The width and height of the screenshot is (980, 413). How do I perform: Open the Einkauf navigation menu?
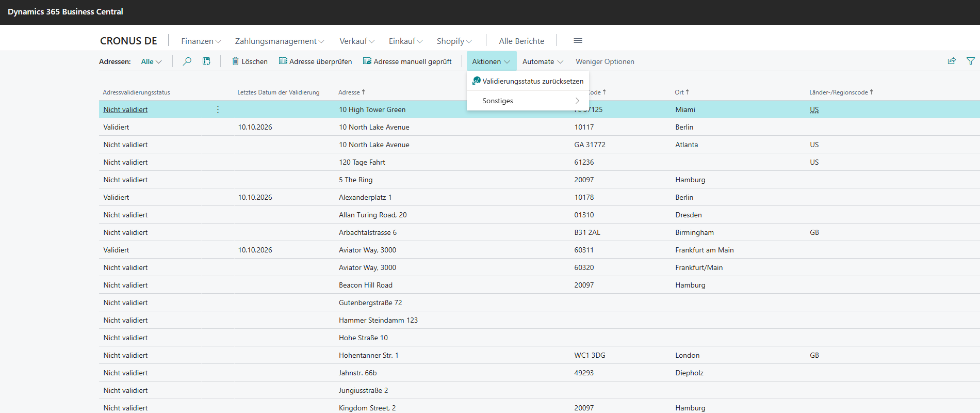[406, 41]
